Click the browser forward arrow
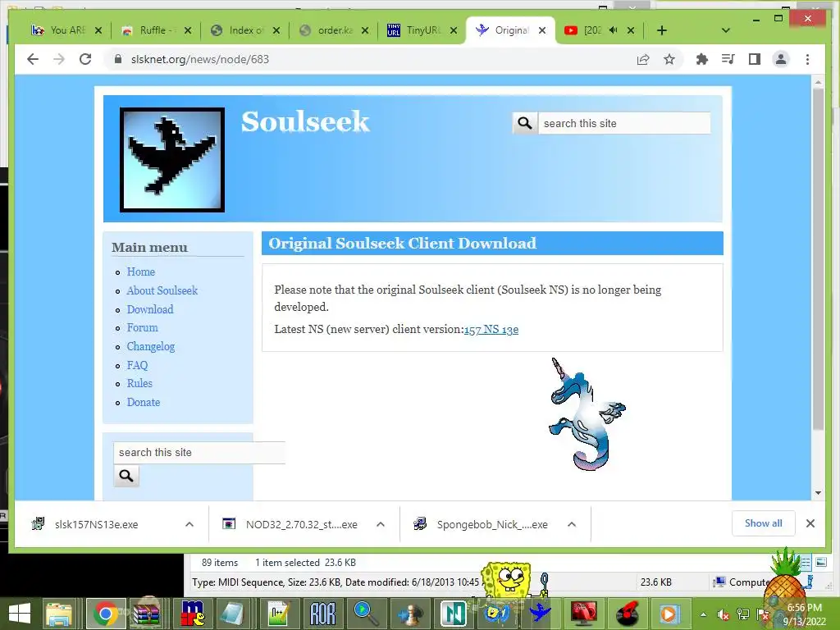The height and width of the screenshot is (630, 840). coord(59,59)
